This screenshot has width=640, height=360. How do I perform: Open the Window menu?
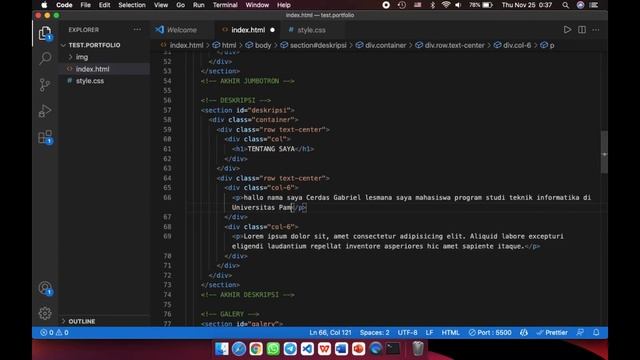click(x=257, y=5)
